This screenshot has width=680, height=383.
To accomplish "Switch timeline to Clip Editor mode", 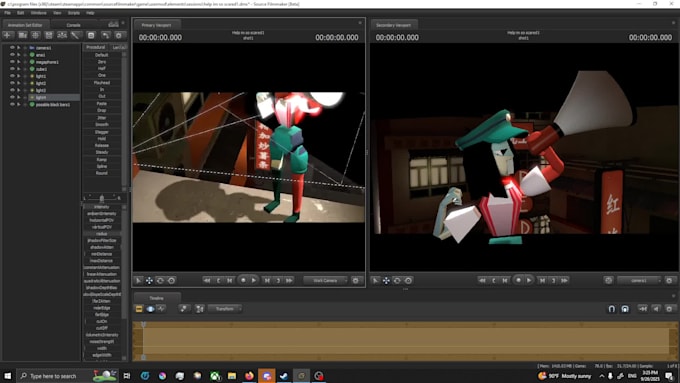I will pos(139,309).
